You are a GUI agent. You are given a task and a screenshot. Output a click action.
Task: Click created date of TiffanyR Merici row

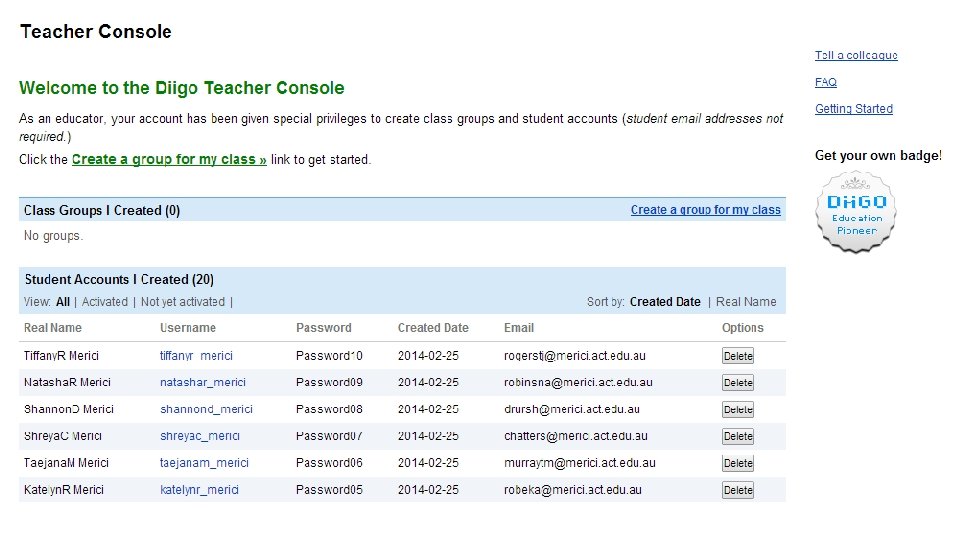click(x=428, y=356)
